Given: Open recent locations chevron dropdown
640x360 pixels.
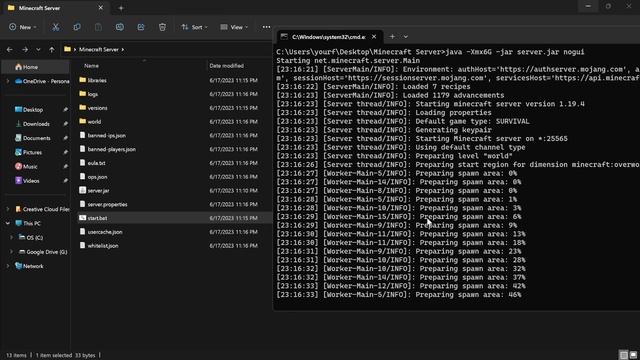Looking at the screenshot, I should tap(38, 49).
